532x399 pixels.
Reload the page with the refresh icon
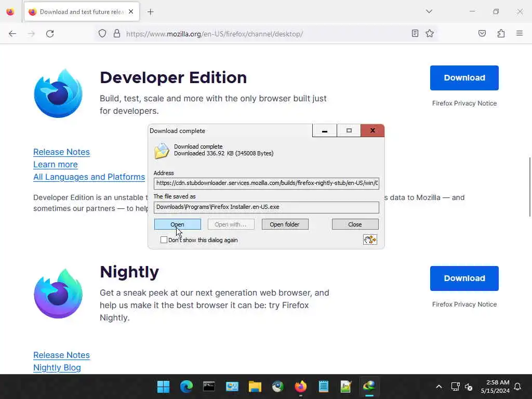pyautogui.click(x=50, y=34)
